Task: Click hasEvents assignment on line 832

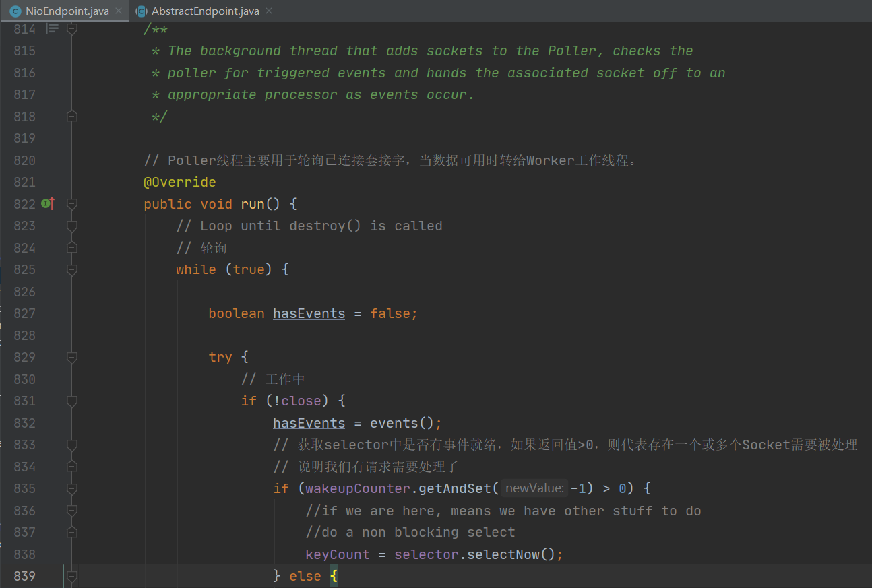Action: pyautogui.click(x=309, y=423)
